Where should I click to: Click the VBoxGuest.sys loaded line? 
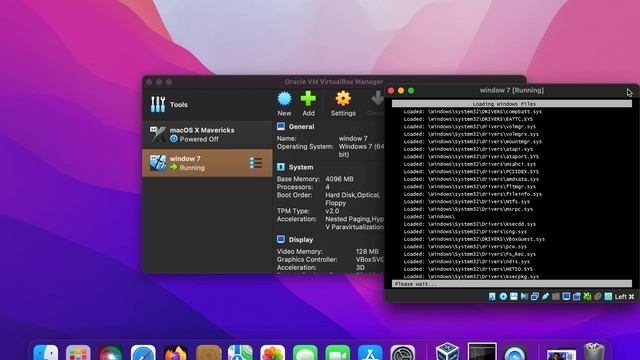pos(474,239)
